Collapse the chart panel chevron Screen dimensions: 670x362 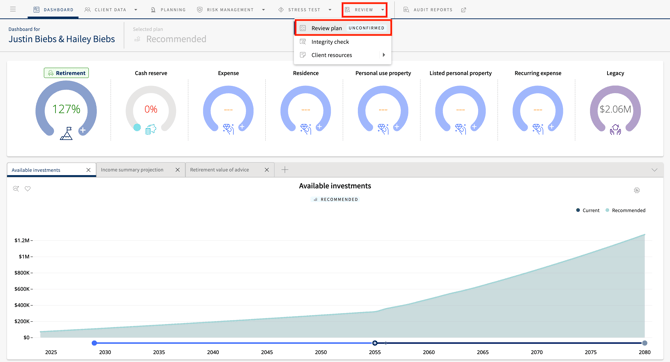point(654,170)
